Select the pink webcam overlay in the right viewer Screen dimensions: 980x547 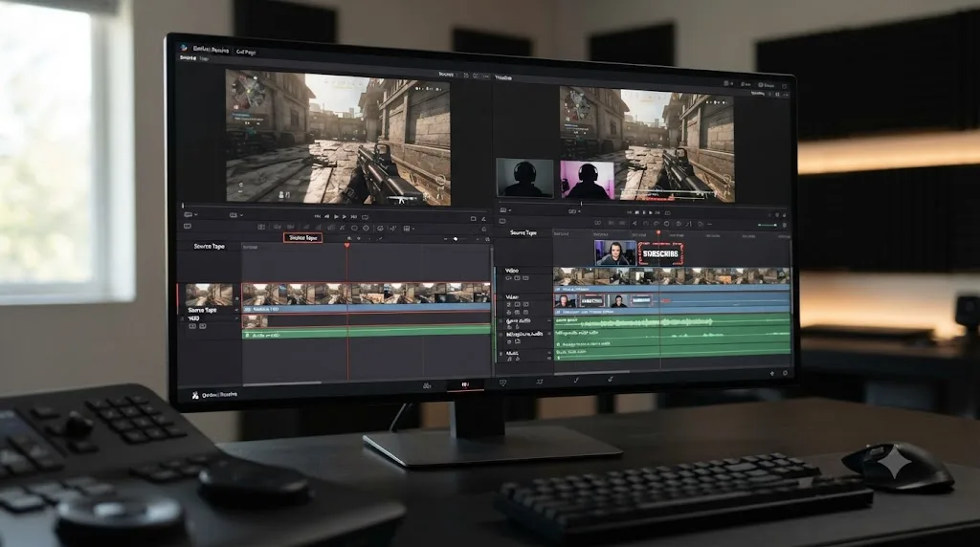[x=587, y=180]
